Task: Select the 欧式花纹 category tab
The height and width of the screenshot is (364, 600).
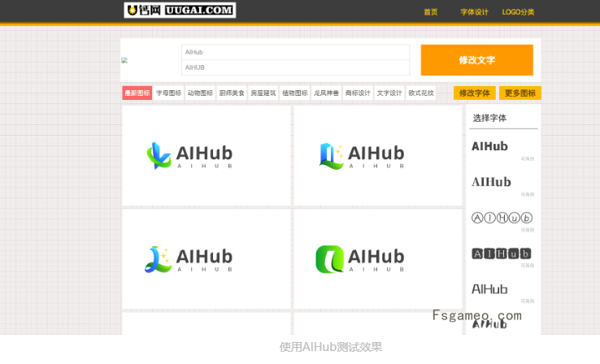Action: point(421,93)
